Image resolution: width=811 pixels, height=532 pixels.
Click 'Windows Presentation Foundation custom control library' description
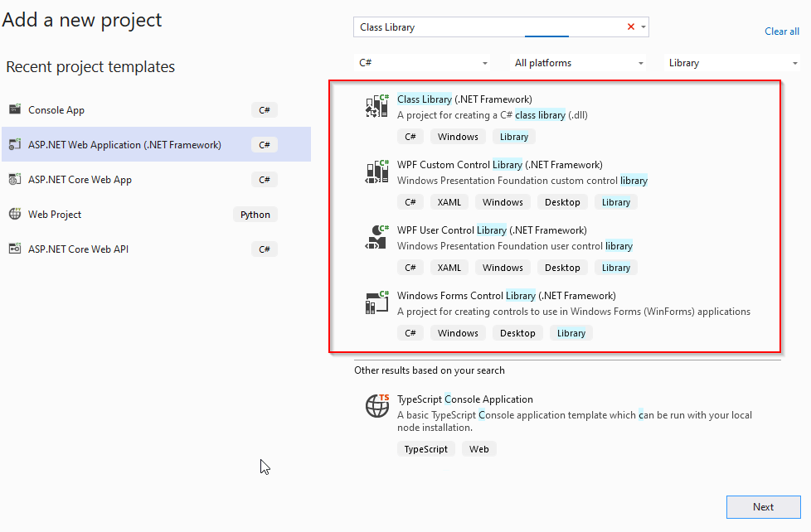coord(522,181)
